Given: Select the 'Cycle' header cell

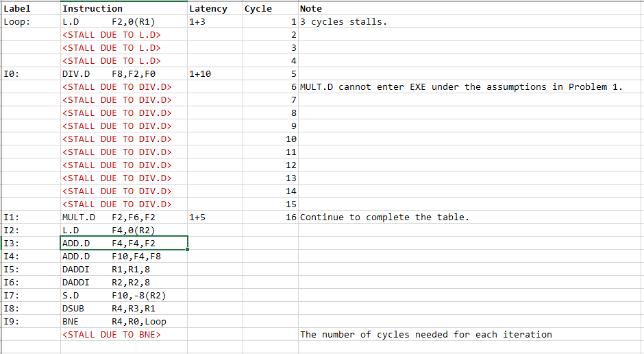Looking at the screenshot, I should coord(271,8).
